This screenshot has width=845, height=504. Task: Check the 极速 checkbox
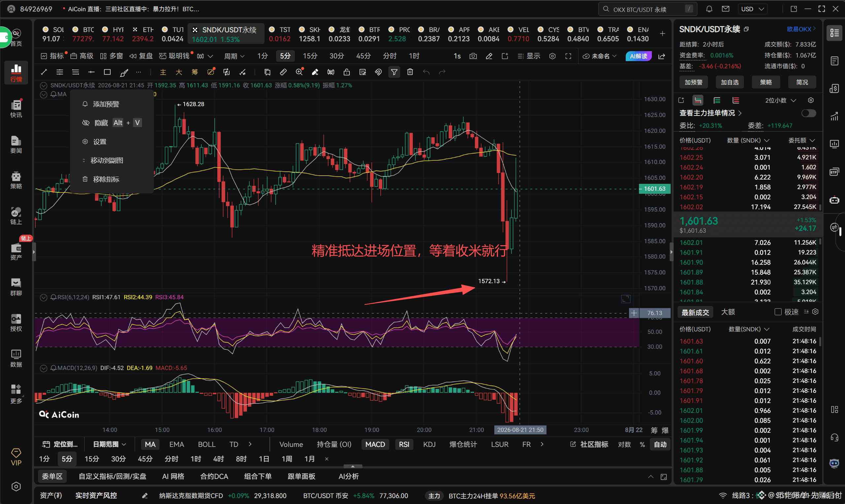[x=778, y=312]
